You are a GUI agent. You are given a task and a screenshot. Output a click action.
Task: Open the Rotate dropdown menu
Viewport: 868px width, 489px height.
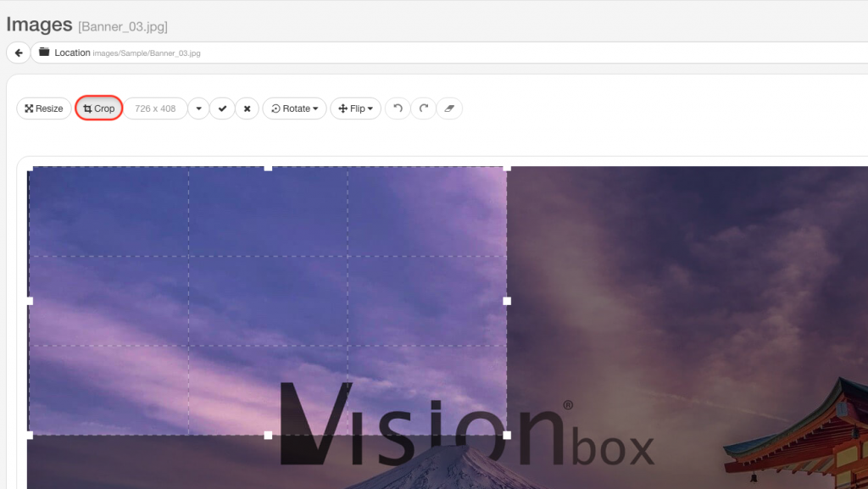click(x=294, y=108)
